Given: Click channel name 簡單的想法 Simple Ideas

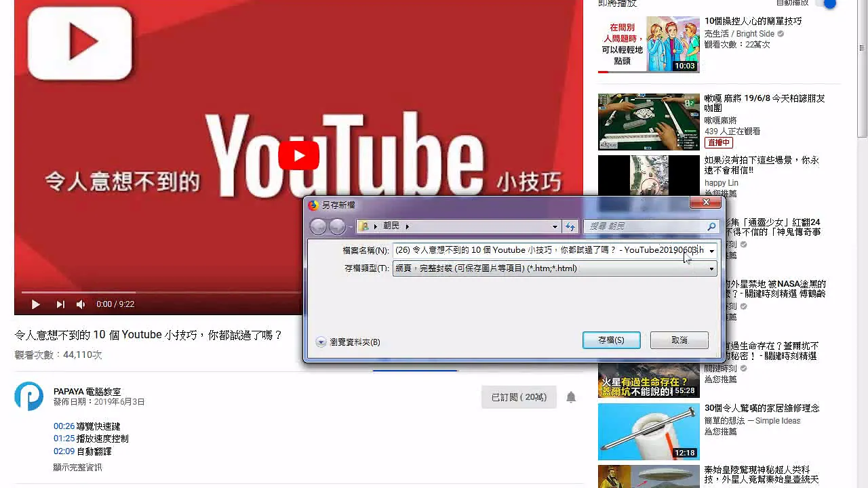Looking at the screenshot, I should coord(752,421).
